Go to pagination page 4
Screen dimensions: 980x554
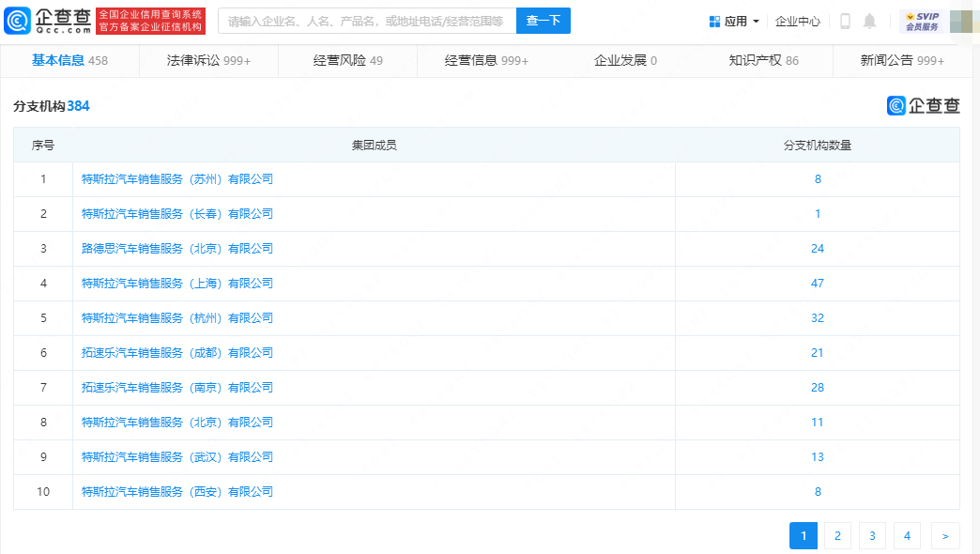click(x=907, y=536)
